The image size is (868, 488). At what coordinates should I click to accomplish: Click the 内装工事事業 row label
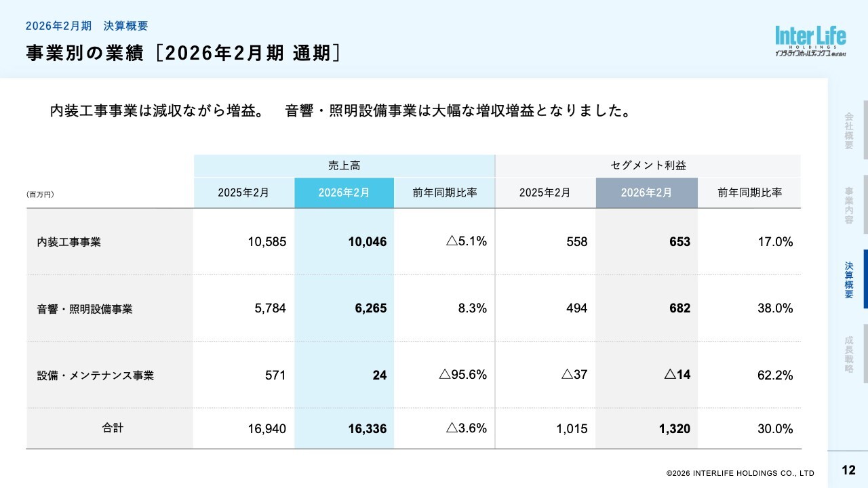pos(68,242)
